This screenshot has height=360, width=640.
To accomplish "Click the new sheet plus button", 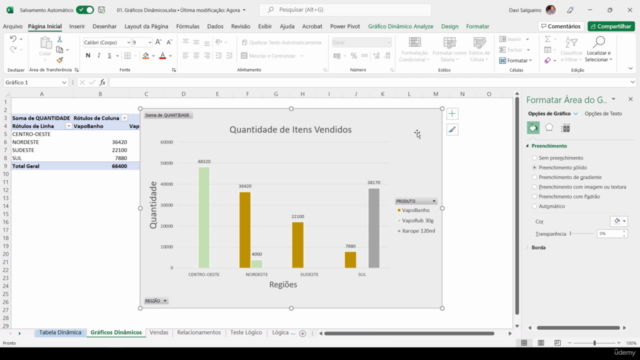I will [x=302, y=333].
